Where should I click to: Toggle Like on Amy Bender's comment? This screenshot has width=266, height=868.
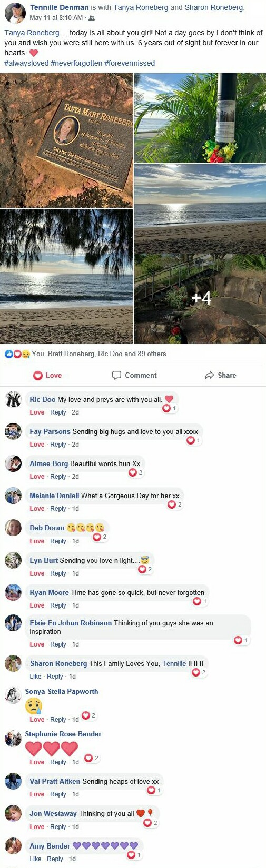click(35, 859)
